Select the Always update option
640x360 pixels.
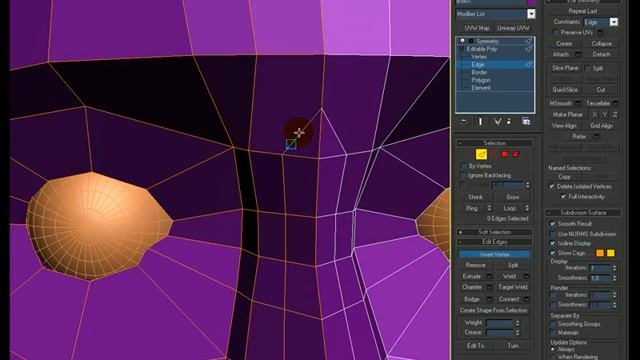coord(553,349)
